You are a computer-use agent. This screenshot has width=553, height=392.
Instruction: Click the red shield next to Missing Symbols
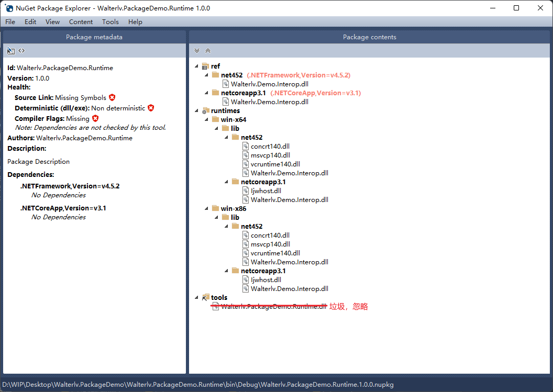[x=112, y=98]
